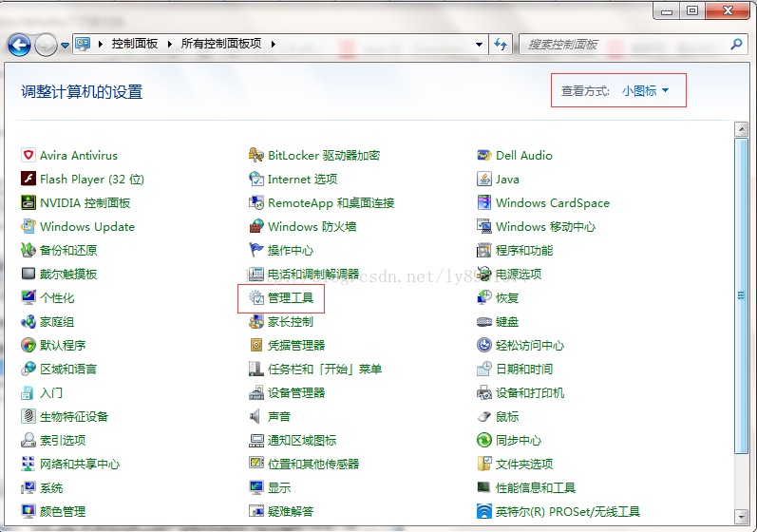Open the 备份和还原 icon

click(28, 250)
